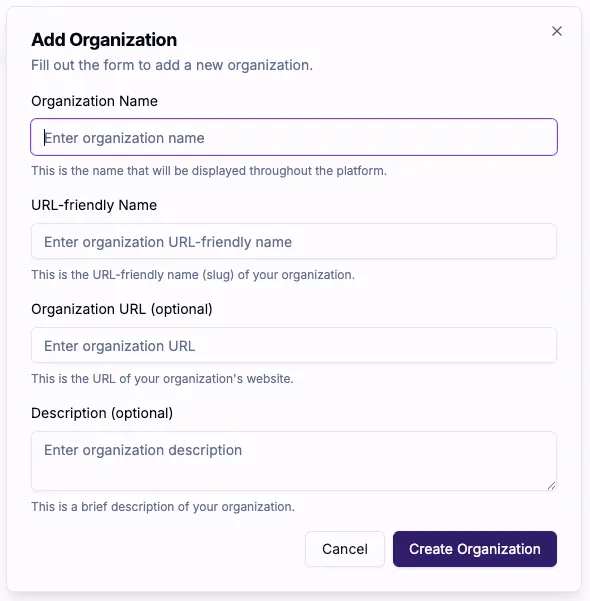Click the slug help text below URL-friendly name
This screenshot has width=590, height=601.
(193, 275)
